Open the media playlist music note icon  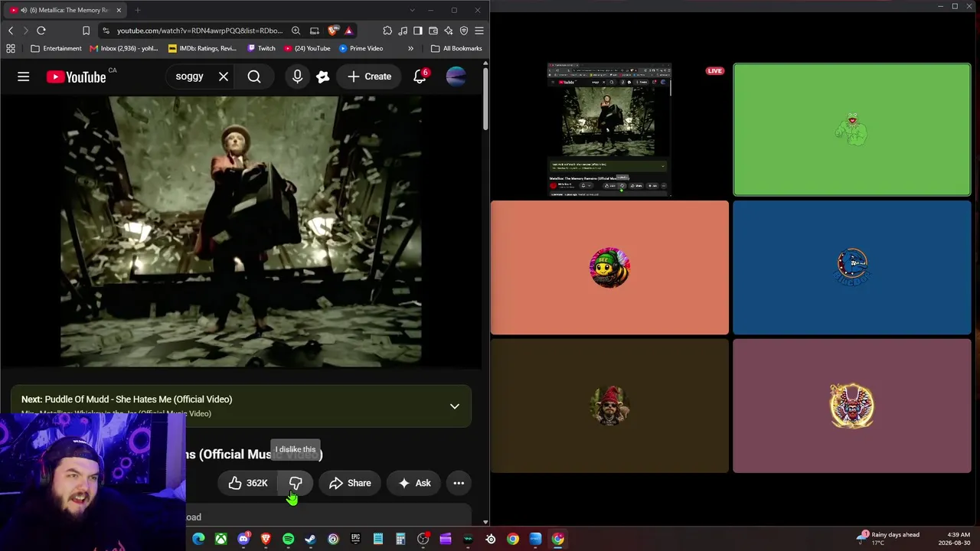coord(403,31)
